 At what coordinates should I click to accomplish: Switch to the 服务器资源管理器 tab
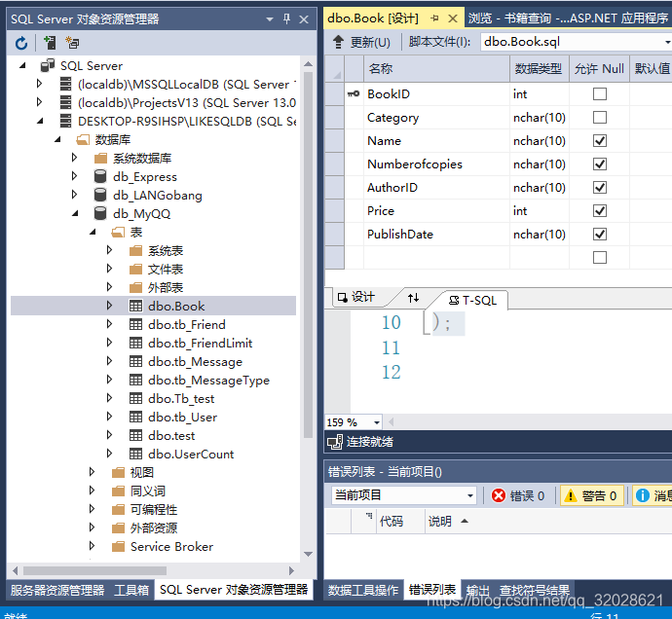click(x=57, y=591)
